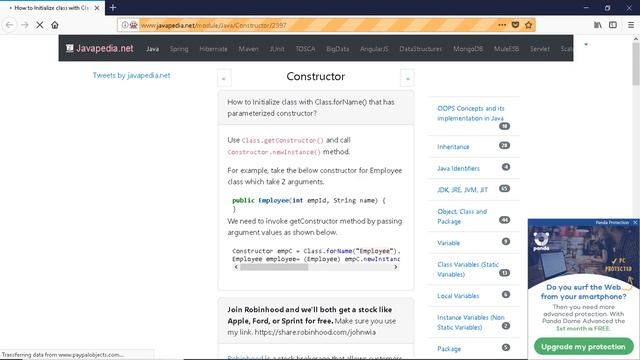Image resolution: width=640 pixels, height=360 pixels.
Task: Open the Inheritance topic
Action: click(453, 147)
